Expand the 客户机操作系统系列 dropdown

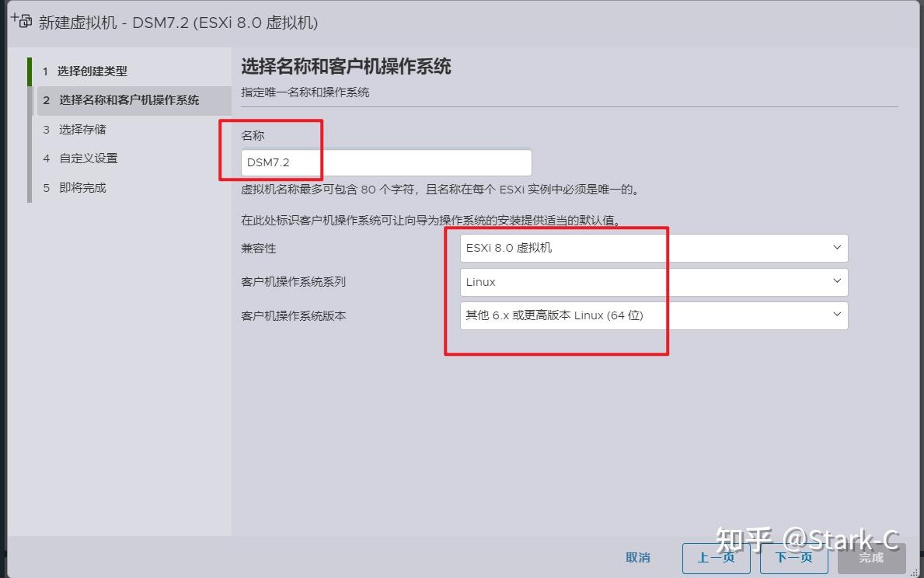pyautogui.click(x=837, y=281)
